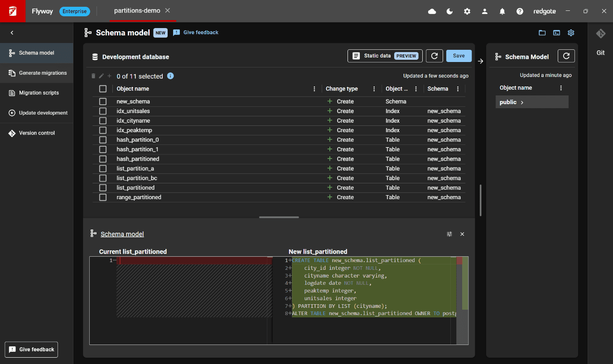Open project folder icon in Schema model header
Screen dimensions: 613x364
[542, 33]
